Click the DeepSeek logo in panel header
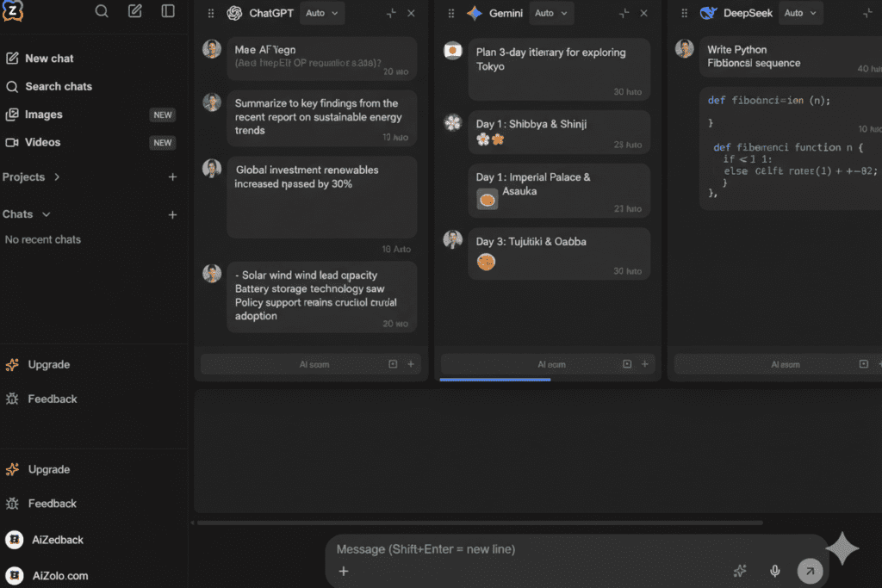 coord(709,13)
